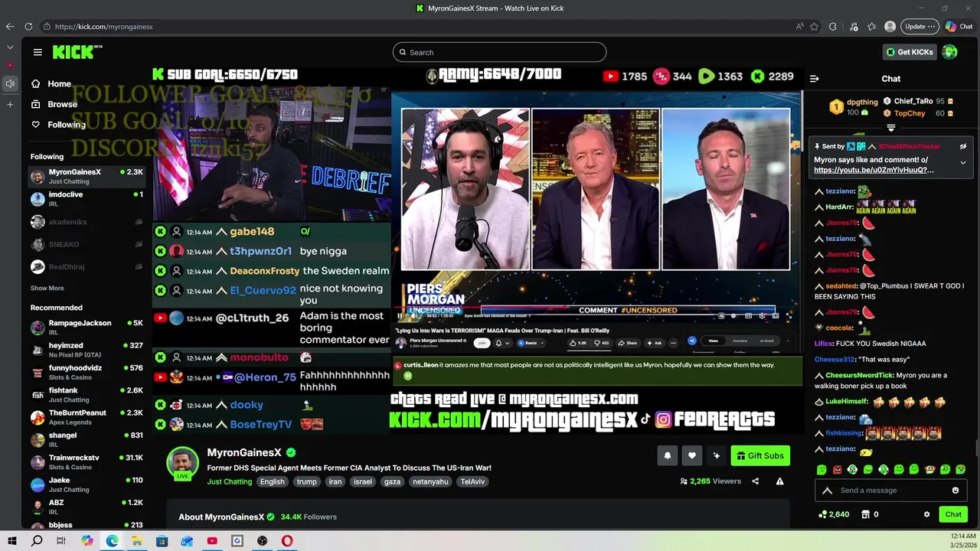The image size is (980, 551).
Task: Click the first green emote quick-pick
Action: [x=822, y=469]
